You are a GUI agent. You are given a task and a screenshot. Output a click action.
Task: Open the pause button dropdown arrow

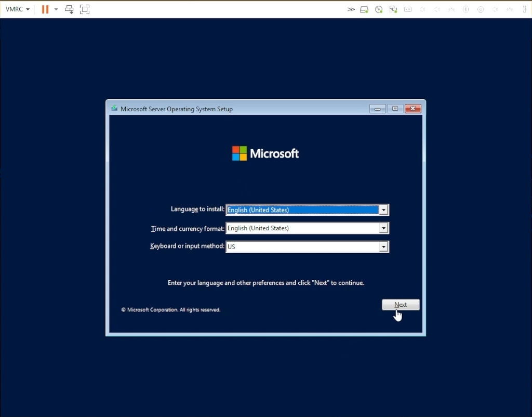point(56,9)
